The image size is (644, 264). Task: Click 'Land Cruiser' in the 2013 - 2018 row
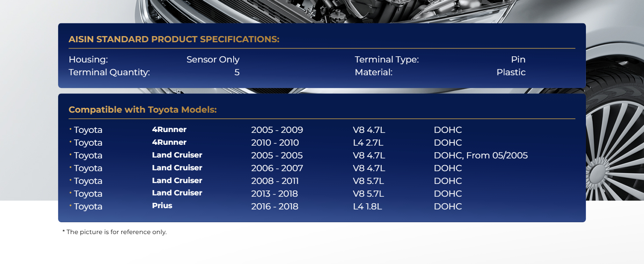click(x=177, y=193)
